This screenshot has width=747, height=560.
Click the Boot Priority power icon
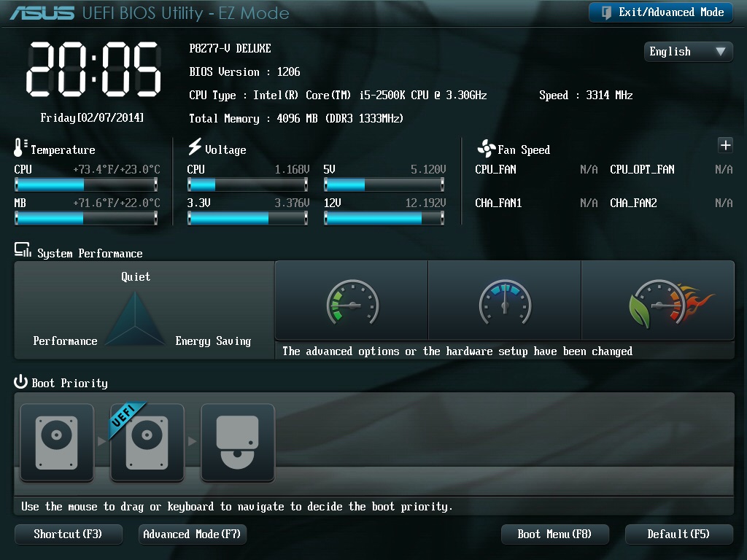20,382
